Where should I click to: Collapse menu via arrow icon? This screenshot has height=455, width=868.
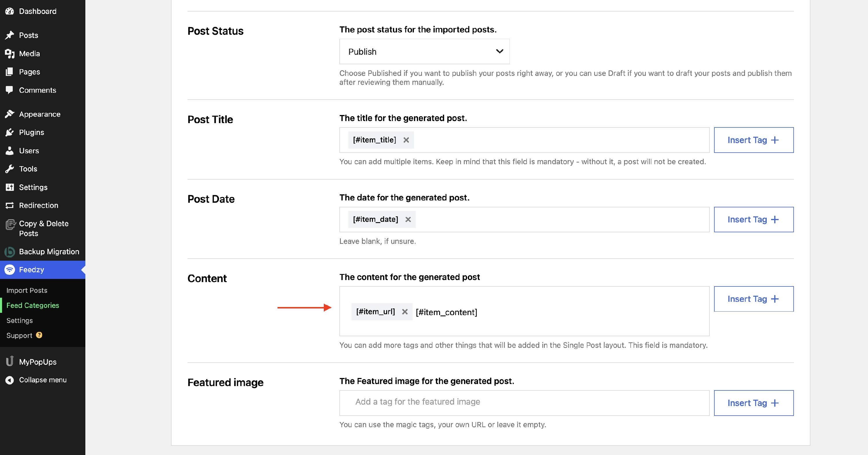coord(10,380)
